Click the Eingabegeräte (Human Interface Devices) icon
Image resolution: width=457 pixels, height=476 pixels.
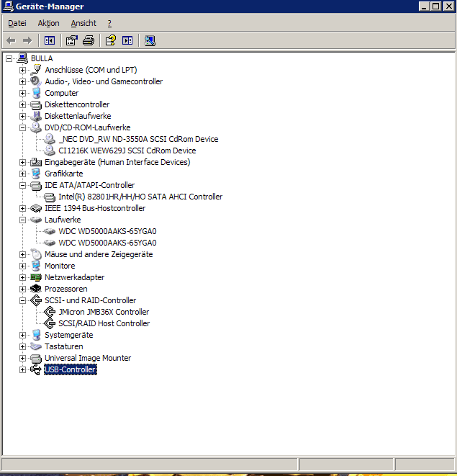[36, 162]
